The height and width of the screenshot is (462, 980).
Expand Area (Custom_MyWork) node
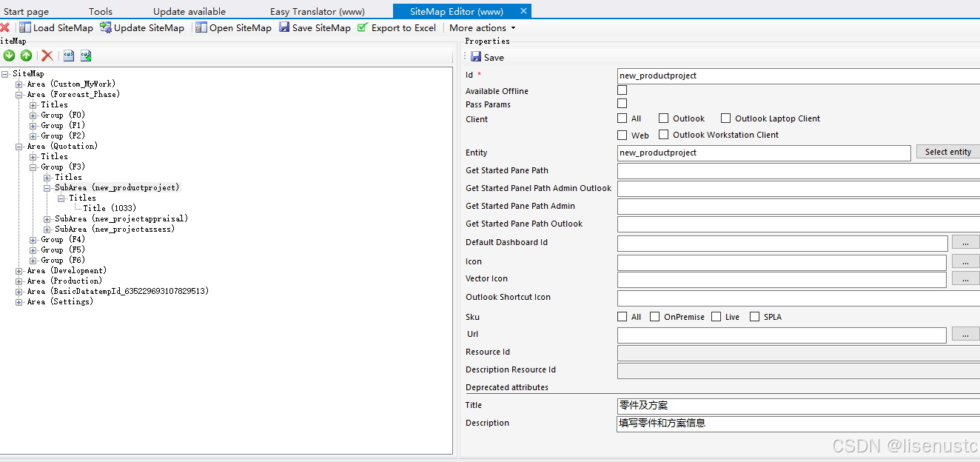point(19,84)
